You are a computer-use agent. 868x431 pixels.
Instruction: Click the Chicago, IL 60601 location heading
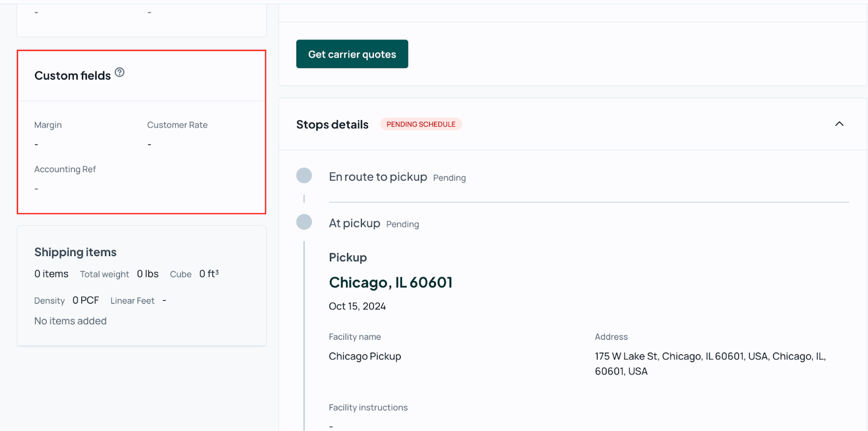[x=391, y=283]
